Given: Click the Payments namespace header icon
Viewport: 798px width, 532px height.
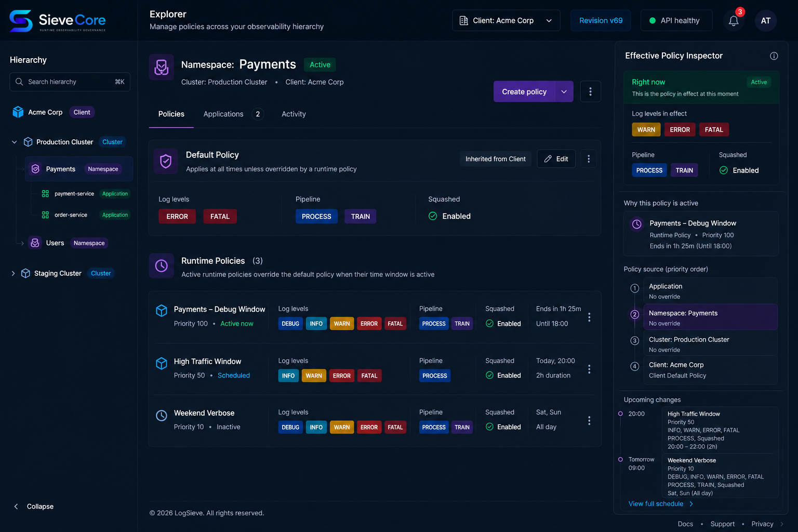Looking at the screenshot, I should coord(162,67).
